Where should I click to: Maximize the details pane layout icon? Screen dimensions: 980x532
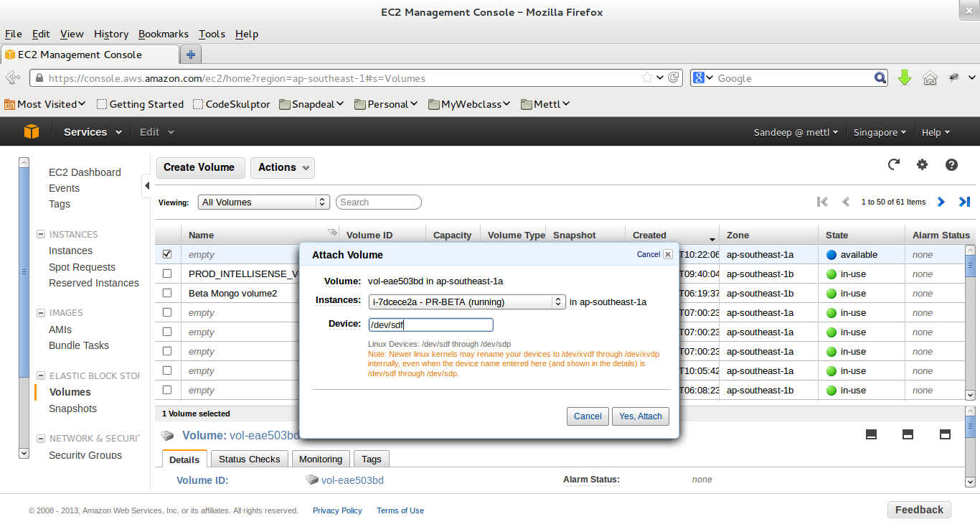click(945, 434)
